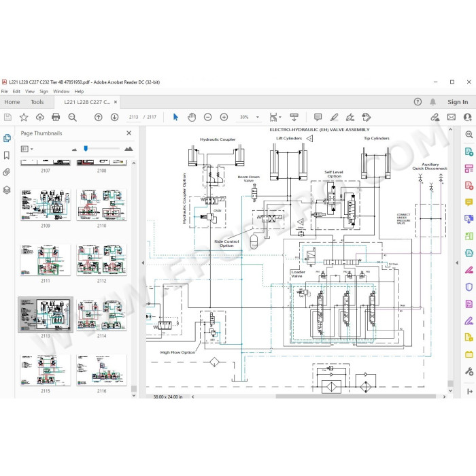This screenshot has width=476, height=476.
Task: Add a comment sticky note
Action: [x=318, y=117]
